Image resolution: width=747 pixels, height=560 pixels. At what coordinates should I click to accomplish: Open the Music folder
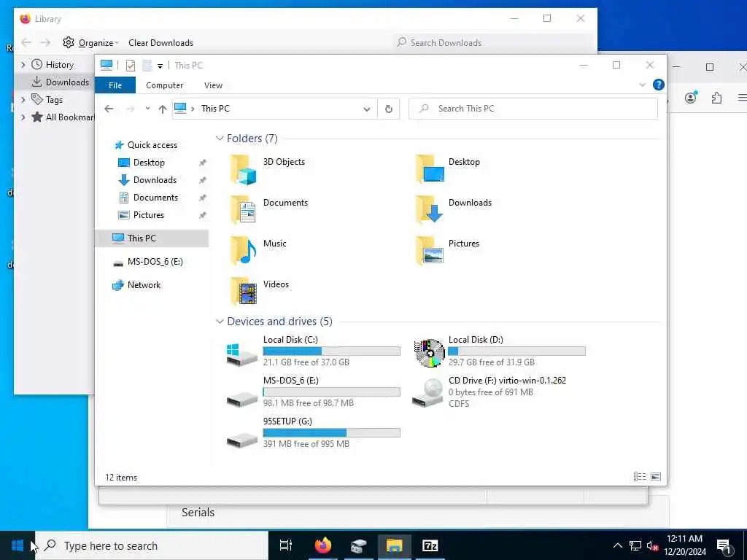click(x=258, y=251)
